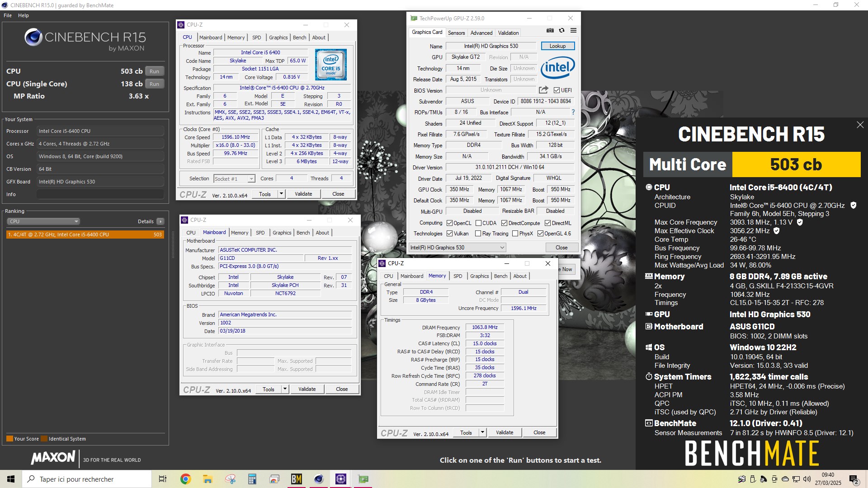
Task: Open Bench tab in top CPU-Z window
Action: click(x=300, y=38)
